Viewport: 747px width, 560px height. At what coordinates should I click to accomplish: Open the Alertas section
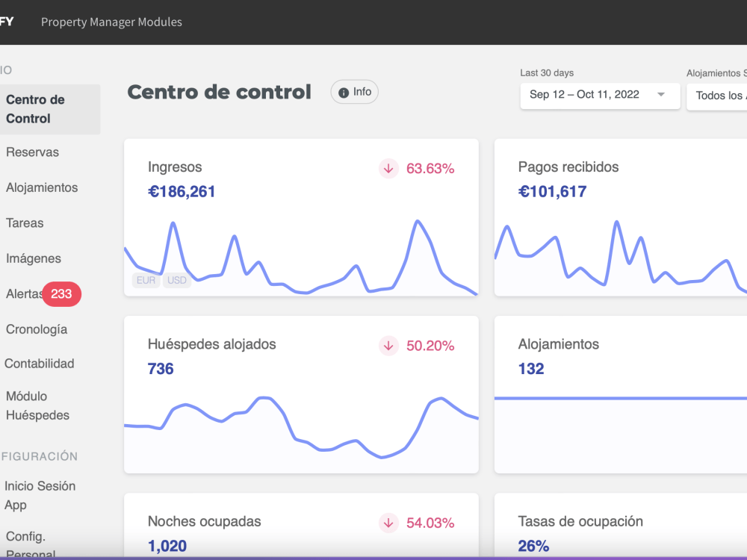click(x=24, y=293)
